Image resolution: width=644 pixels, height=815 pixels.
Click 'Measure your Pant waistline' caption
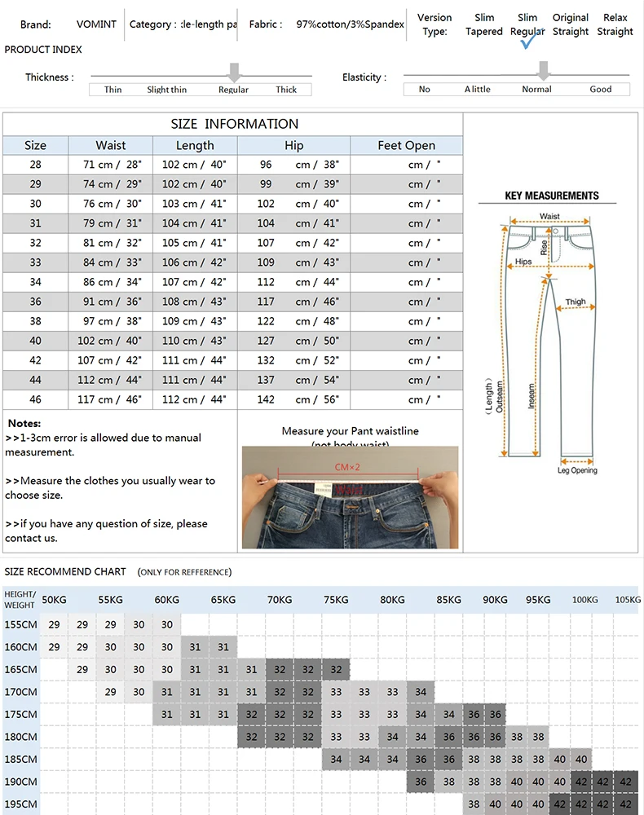pos(350,431)
